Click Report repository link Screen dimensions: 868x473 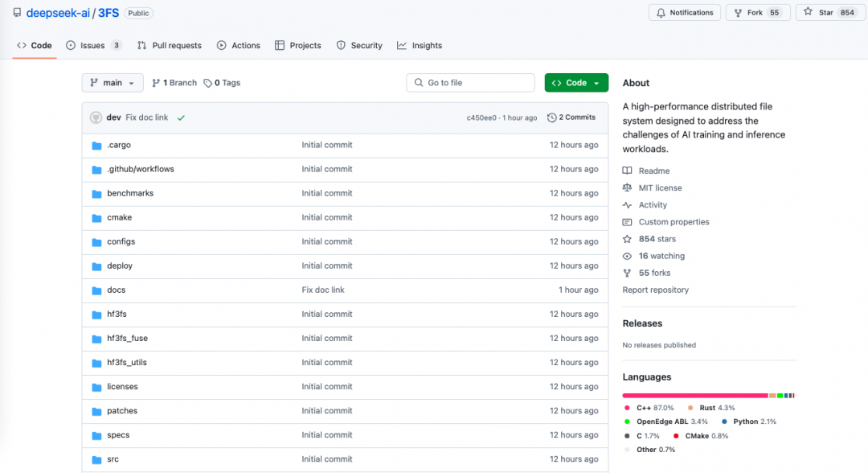point(655,290)
